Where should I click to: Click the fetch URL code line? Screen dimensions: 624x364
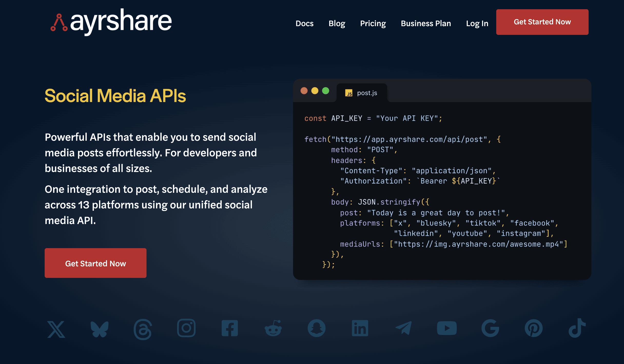click(402, 139)
